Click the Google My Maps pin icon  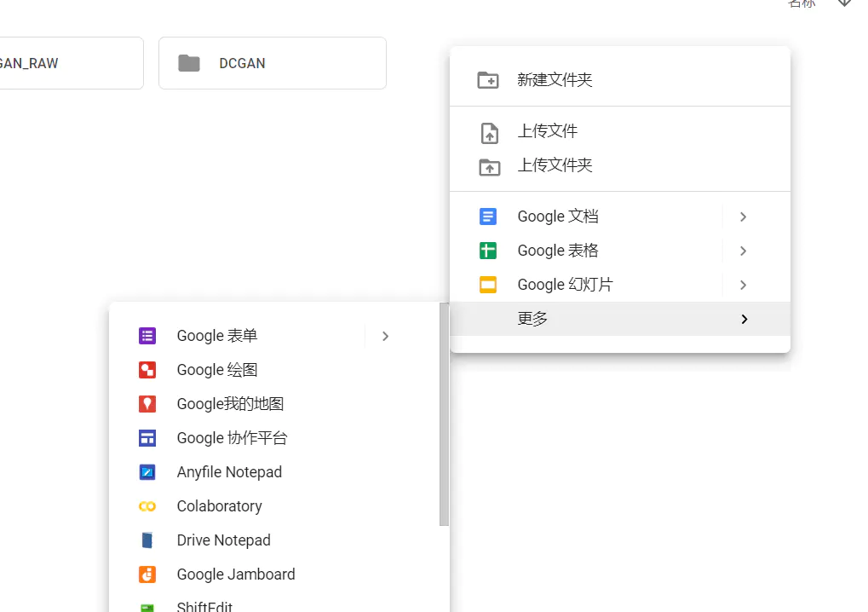[x=147, y=404]
